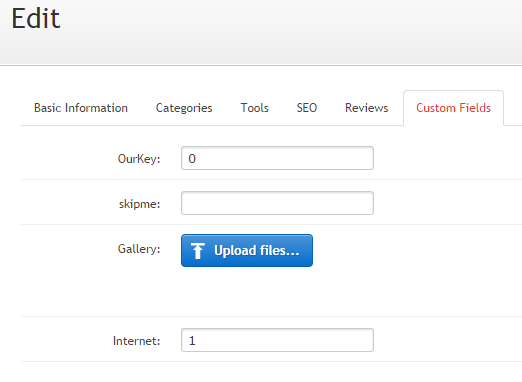Focus the Internet input field
Screen dimensions: 522x382
(x=277, y=340)
